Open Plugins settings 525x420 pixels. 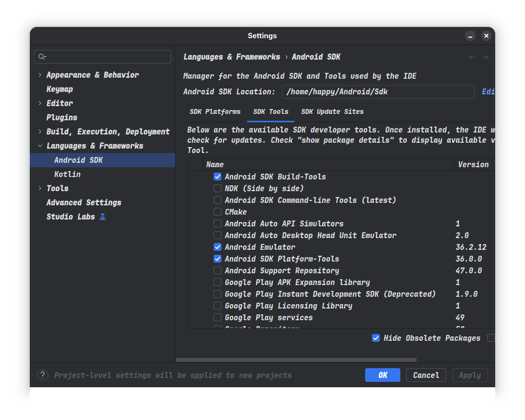62,117
